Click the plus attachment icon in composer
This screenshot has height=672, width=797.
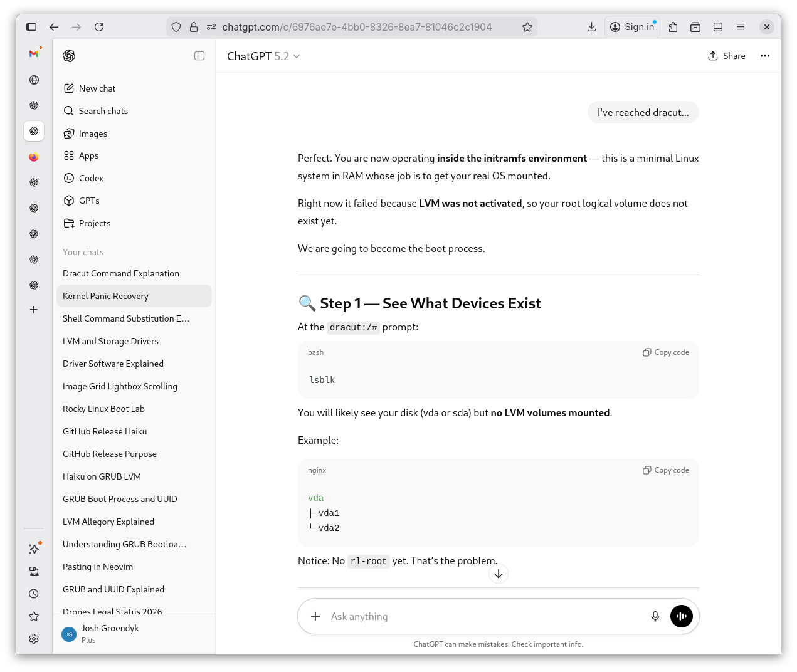click(315, 616)
